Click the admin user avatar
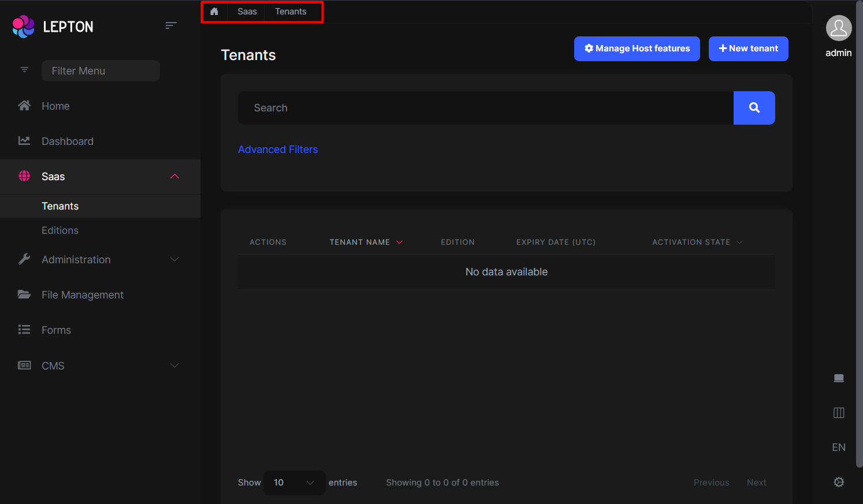Image resolution: width=863 pixels, height=504 pixels. coord(839,28)
